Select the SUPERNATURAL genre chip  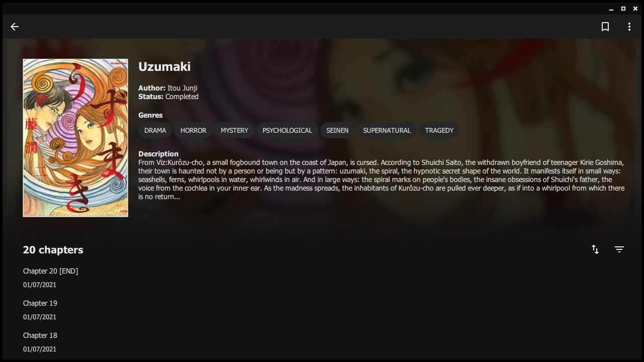387,130
